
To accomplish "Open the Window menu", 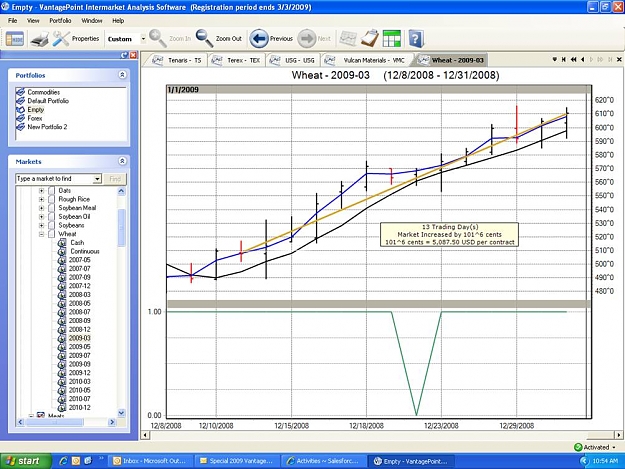I will pyautogui.click(x=92, y=21).
